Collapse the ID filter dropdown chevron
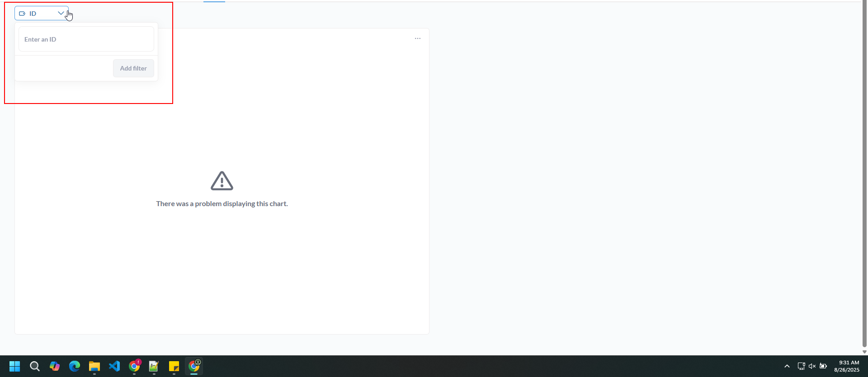 [61, 13]
